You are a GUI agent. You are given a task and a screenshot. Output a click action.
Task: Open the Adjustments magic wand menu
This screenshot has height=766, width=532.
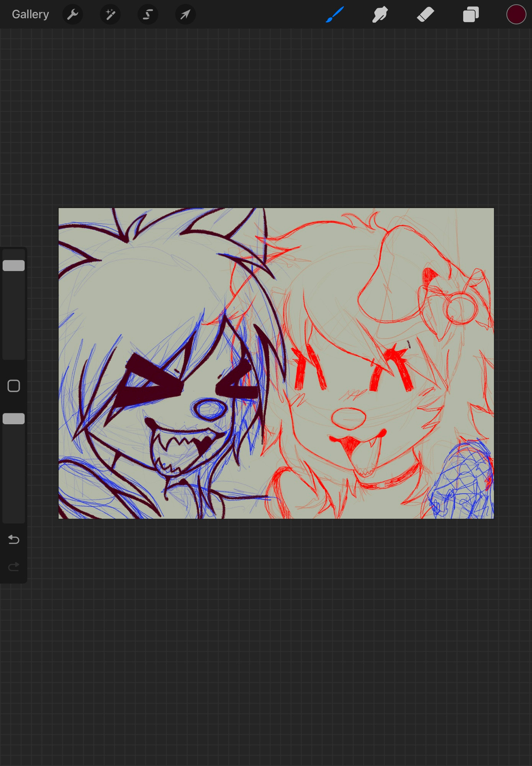coord(110,15)
